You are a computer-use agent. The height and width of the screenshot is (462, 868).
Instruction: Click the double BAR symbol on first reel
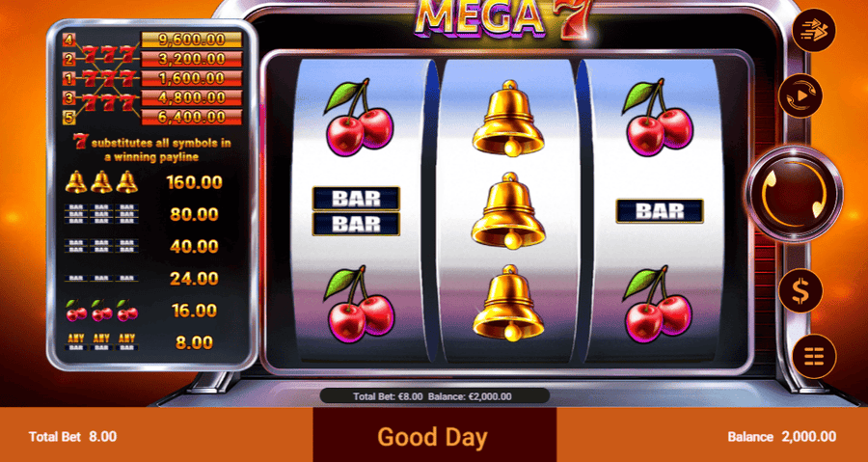tap(356, 211)
